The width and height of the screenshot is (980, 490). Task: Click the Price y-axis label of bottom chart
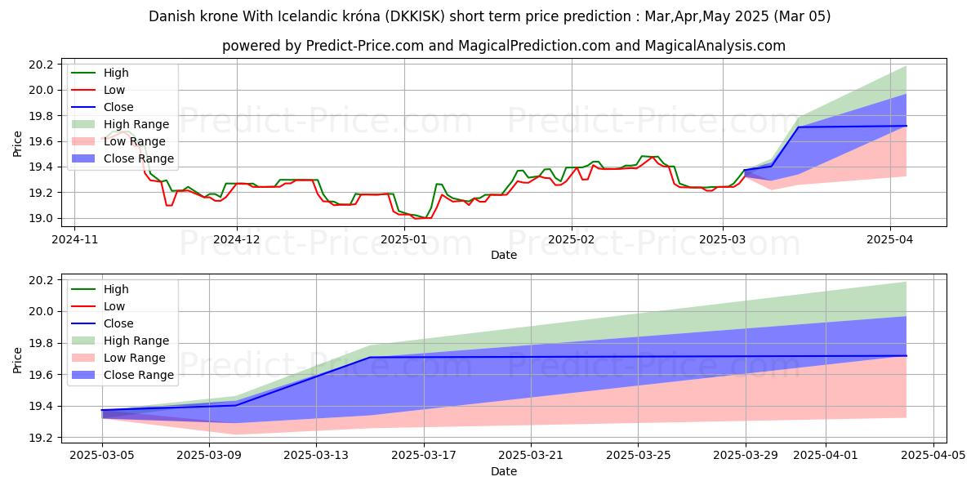coord(18,360)
